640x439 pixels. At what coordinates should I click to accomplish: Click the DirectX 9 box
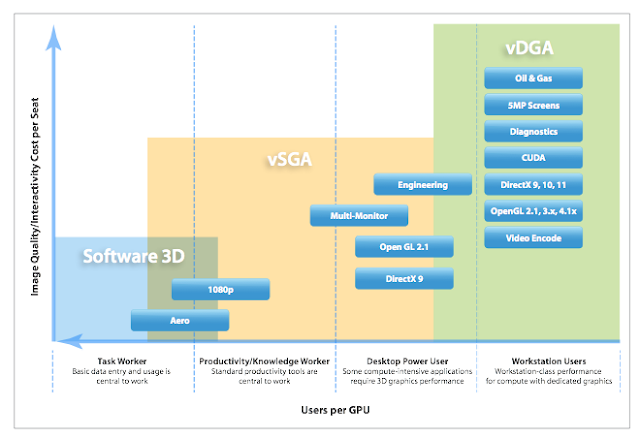tap(404, 278)
